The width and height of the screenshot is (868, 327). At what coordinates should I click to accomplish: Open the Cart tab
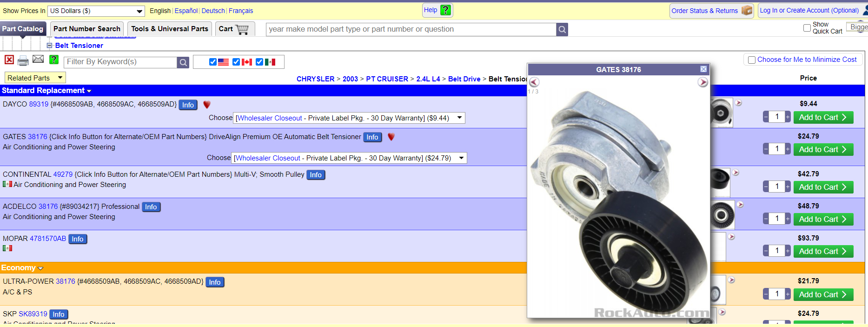(x=235, y=29)
